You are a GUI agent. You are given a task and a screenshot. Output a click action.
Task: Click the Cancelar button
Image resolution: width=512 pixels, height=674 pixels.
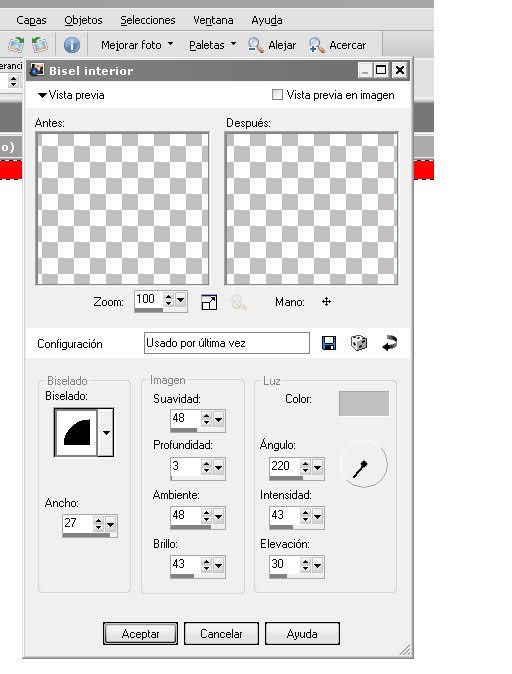click(221, 634)
